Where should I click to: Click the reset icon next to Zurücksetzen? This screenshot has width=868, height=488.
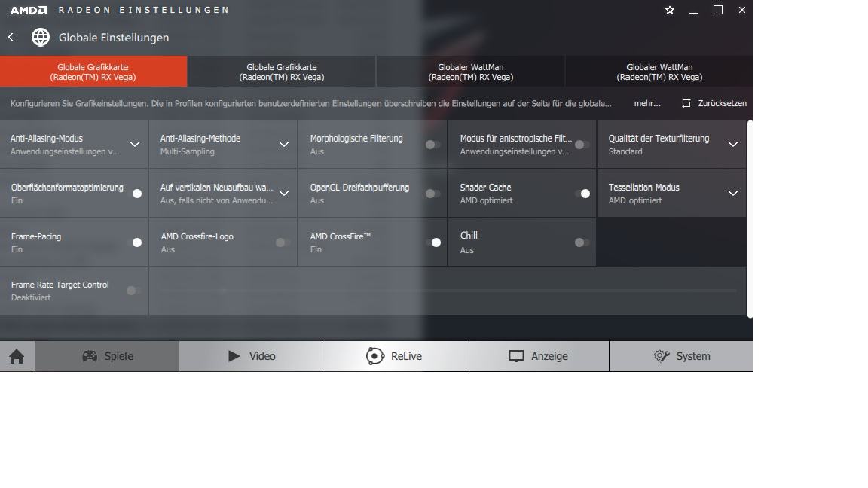click(686, 103)
